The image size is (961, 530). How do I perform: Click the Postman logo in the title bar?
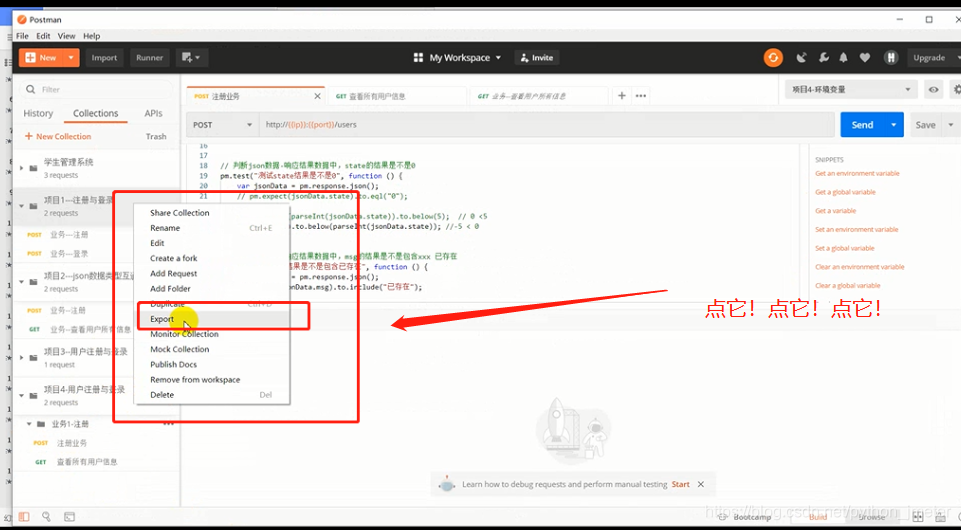[x=23, y=20]
